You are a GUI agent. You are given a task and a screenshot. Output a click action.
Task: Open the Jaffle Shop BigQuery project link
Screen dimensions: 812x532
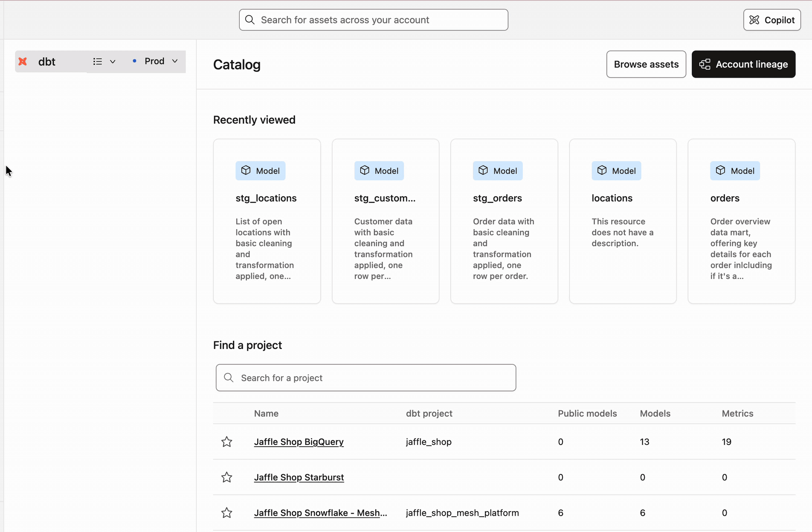pos(299,442)
